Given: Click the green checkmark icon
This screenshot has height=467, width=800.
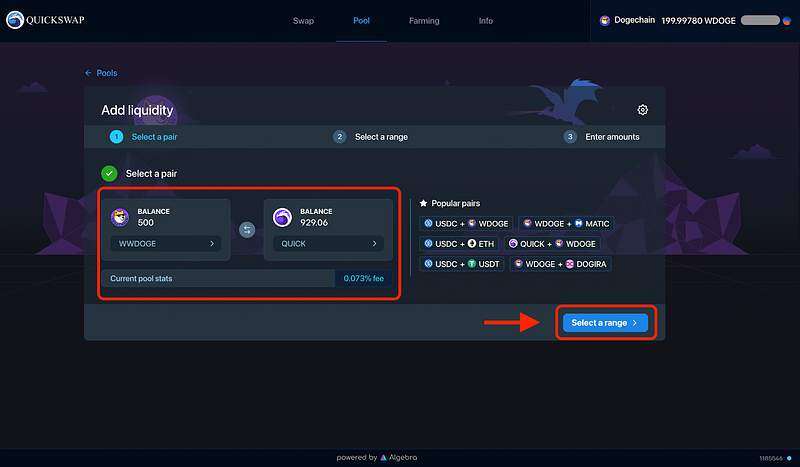Looking at the screenshot, I should (x=109, y=174).
